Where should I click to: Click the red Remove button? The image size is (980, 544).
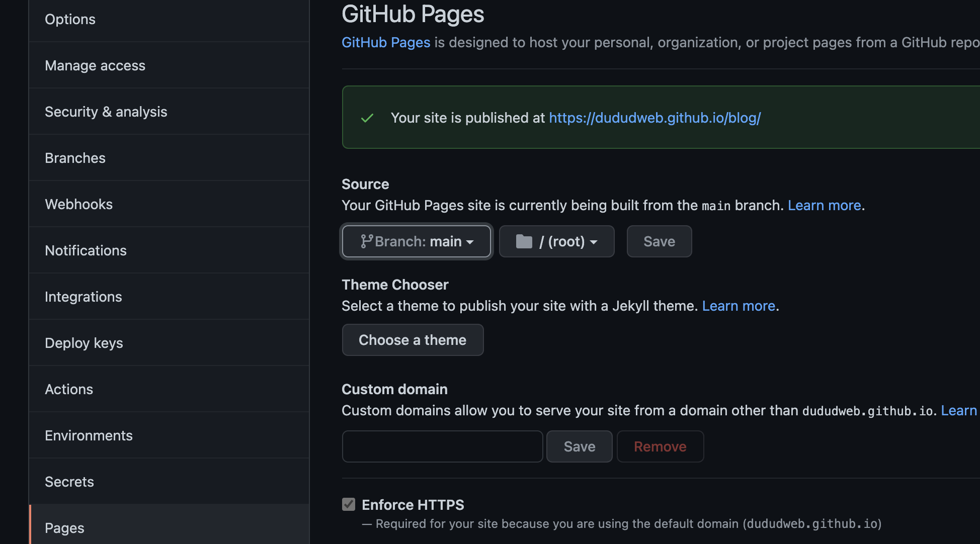coord(660,446)
